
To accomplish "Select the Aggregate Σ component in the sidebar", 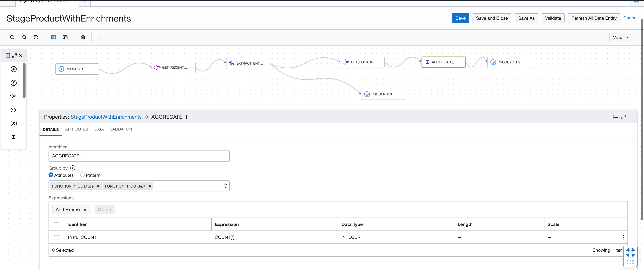I will (13, 137).
